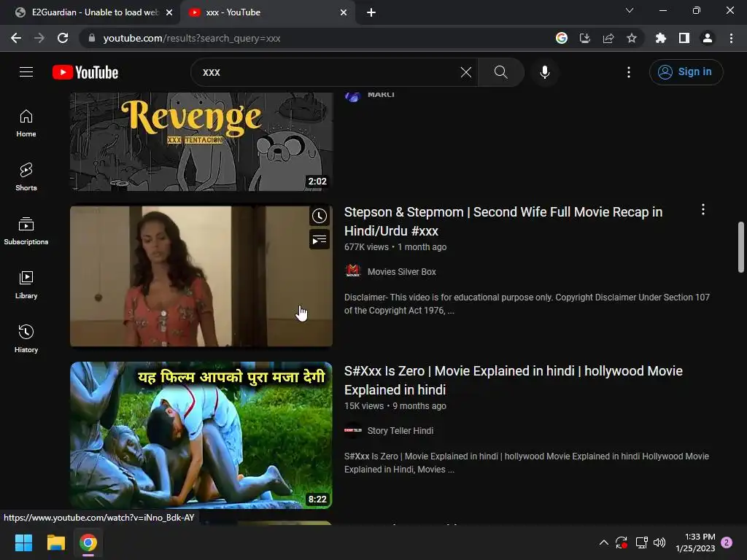Click Google icon in address bar
Viewport: 747px width, 560px height.
561,38
